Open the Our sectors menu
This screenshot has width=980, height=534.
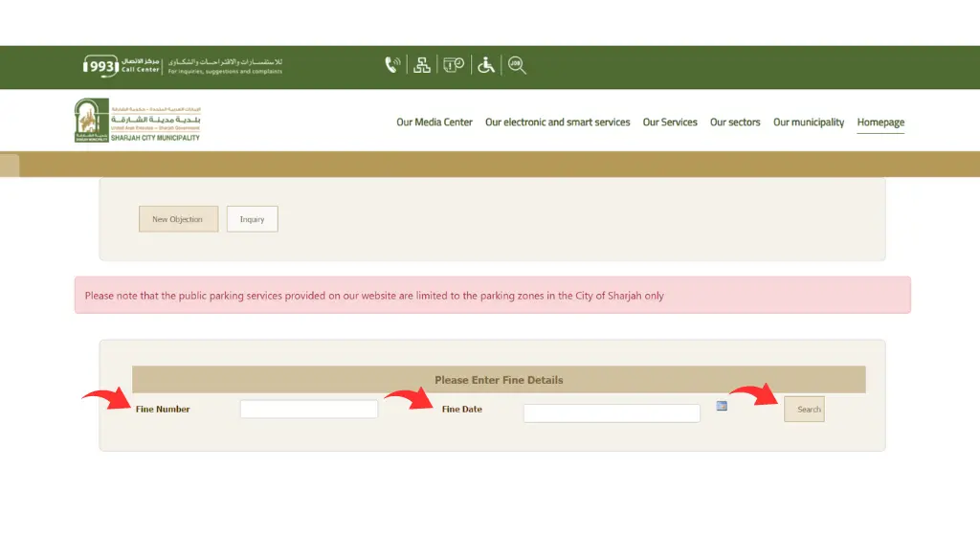(x=735, y=122)
